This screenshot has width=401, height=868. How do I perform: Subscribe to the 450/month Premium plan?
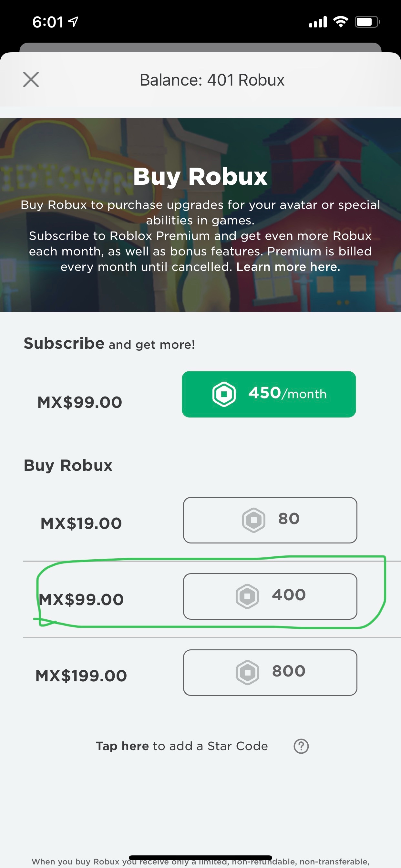pos(269,394)
